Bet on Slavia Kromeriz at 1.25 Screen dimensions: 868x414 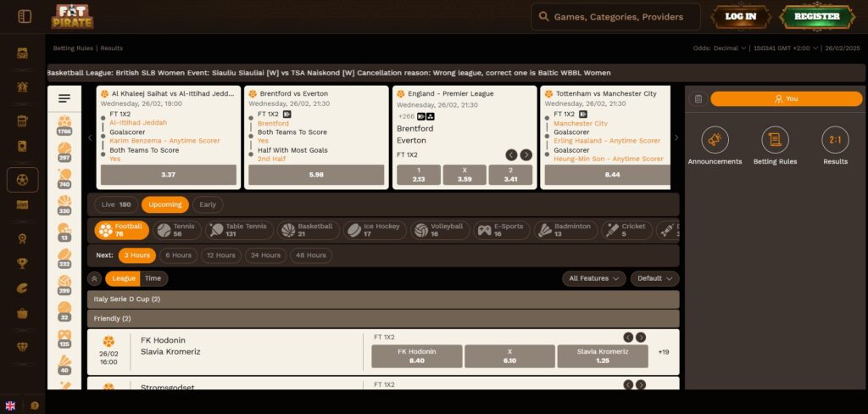coord(603,355)
